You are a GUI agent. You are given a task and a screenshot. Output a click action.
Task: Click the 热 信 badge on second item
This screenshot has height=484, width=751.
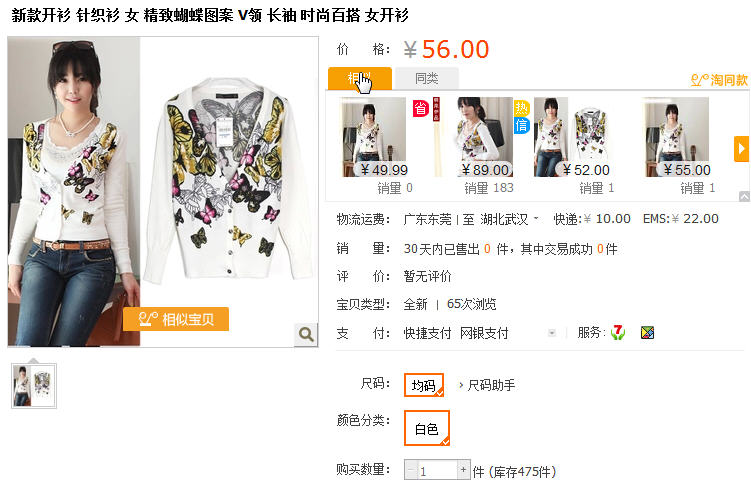coord(521,117)
